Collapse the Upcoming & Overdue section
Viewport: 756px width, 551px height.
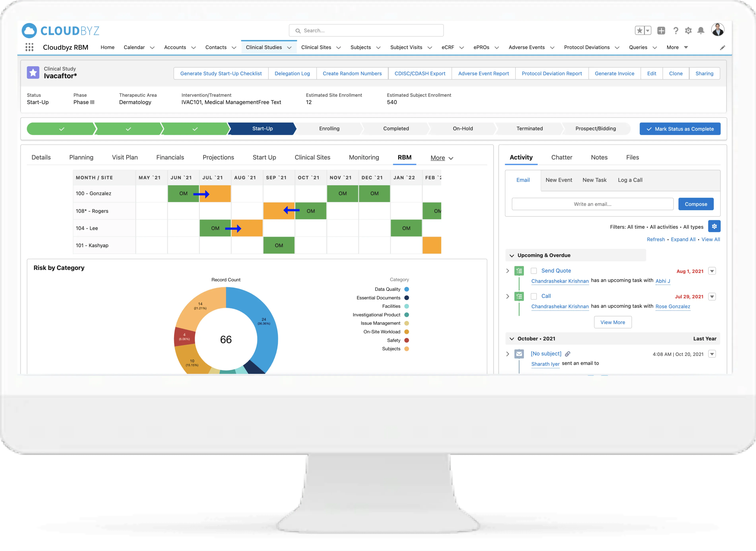[x=512, y=255]
